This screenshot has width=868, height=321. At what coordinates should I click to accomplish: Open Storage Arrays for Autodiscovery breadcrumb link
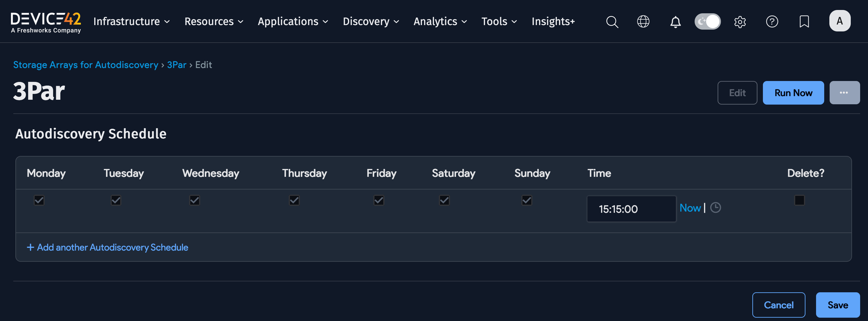[85, 65]
